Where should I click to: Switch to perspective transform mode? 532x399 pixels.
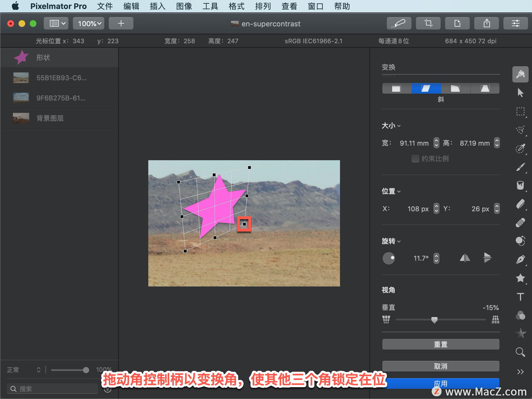point(485,88)
